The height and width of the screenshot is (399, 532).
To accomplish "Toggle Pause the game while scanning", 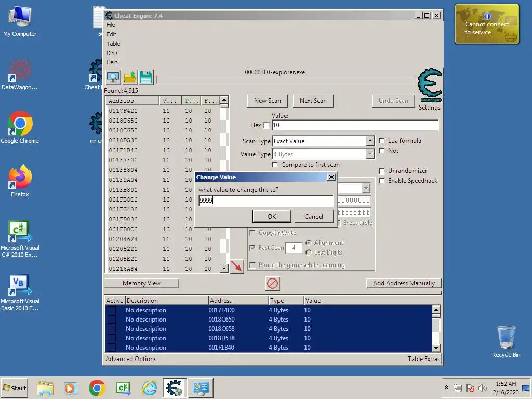I will click(252, 265).
